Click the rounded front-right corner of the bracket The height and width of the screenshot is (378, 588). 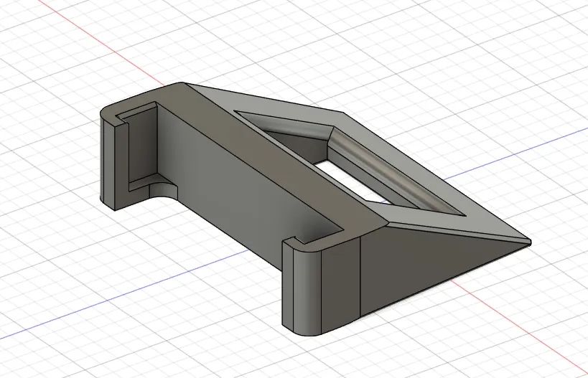[307, 288]
